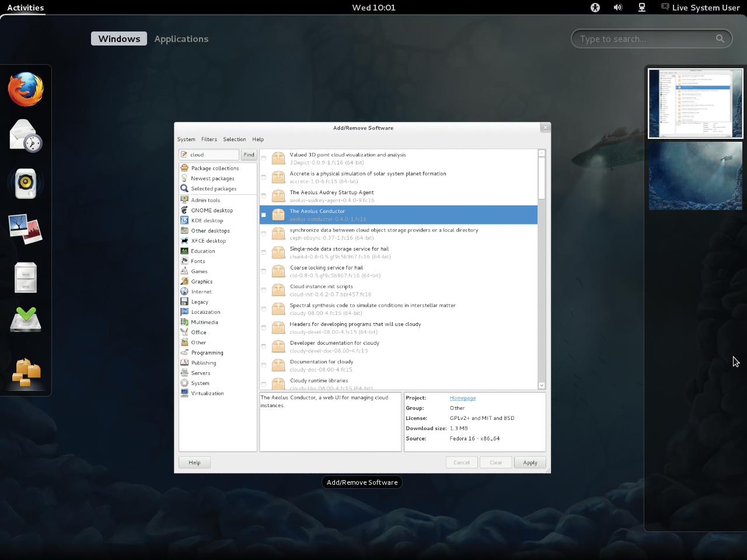Open the GNOME desktop category
The width and height of the screenshot is (747, 560).
(212, 210)
